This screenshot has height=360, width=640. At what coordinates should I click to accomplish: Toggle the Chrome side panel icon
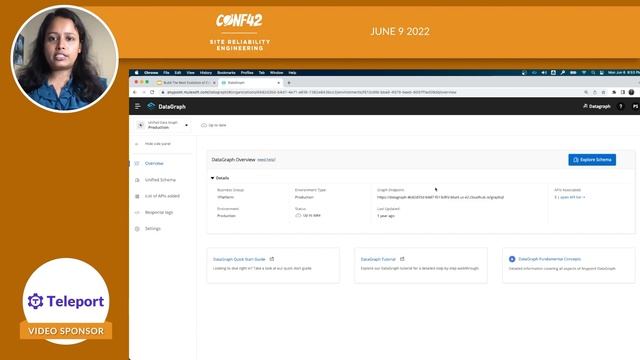point(623,92)
